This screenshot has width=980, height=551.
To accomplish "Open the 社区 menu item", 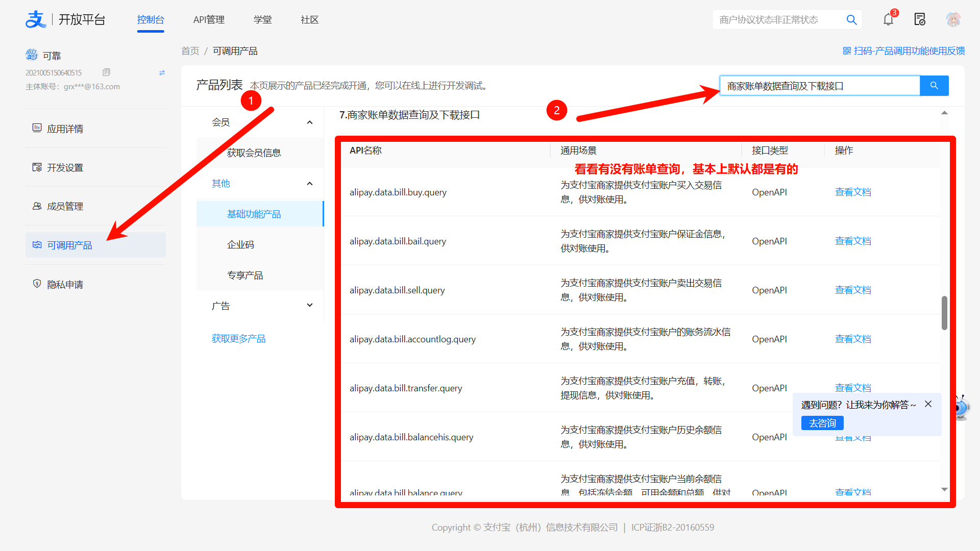I will (309, 19).
